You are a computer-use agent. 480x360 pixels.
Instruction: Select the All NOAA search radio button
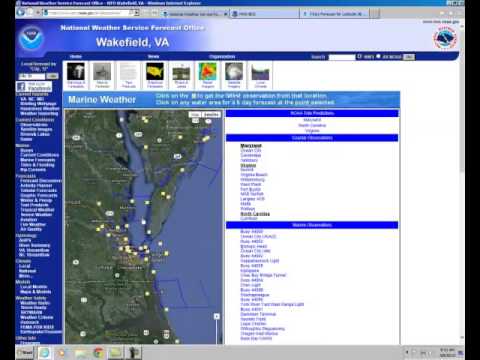(x=378, y=56)
